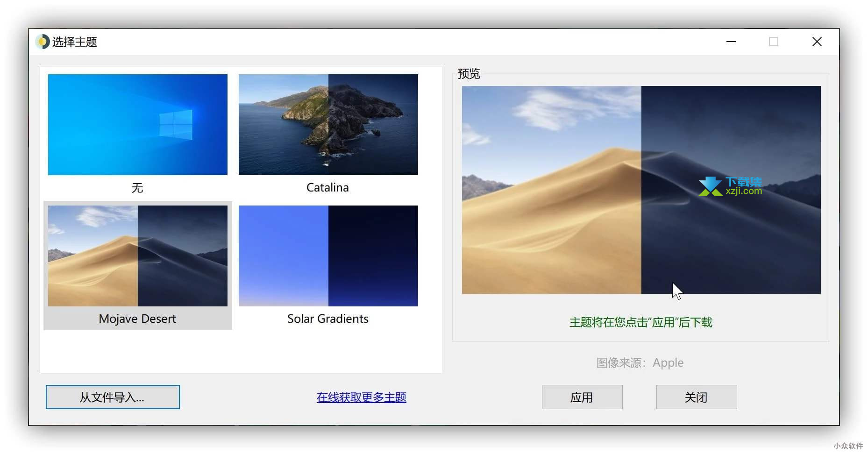
Task: Click the 应用 (Apply) button
Action: coord(582,397)
